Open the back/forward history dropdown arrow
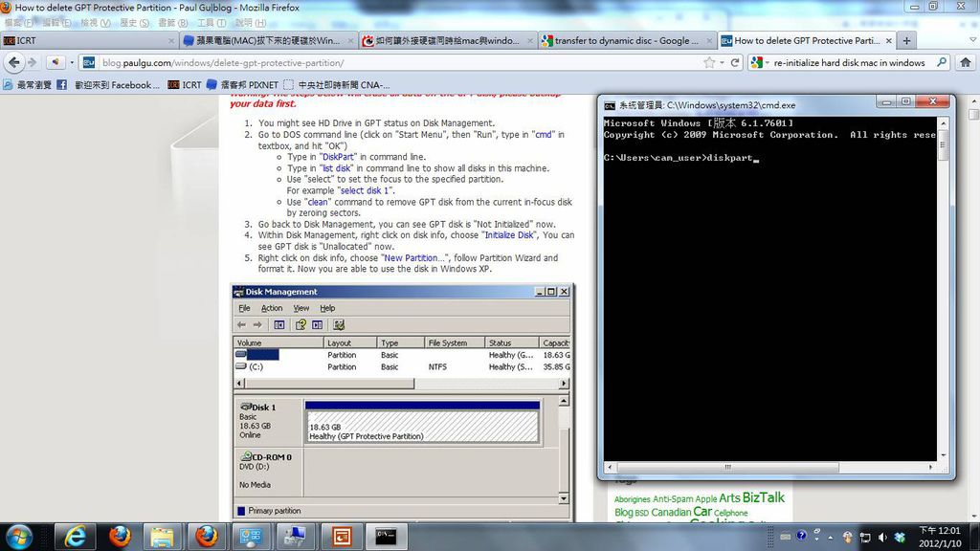Image resolution: width=980 pixels, height=551 pixels. point(72,62)
